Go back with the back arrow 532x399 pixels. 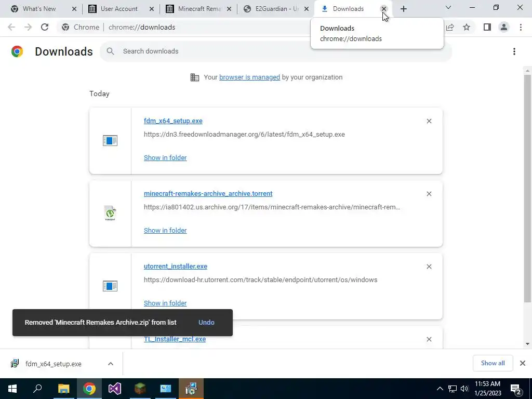pyautogui.click(x=11, y=27)
